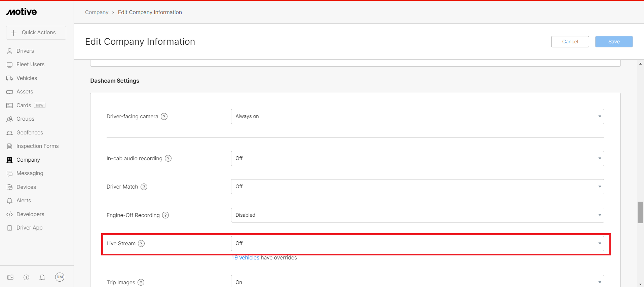
Task: Click the Edit Company Information breadcrumb
Action: (150, 12)
